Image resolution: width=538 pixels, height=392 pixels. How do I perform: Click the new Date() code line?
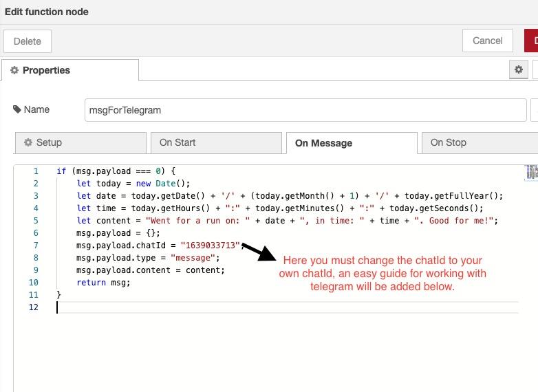[x=133, y=184]
